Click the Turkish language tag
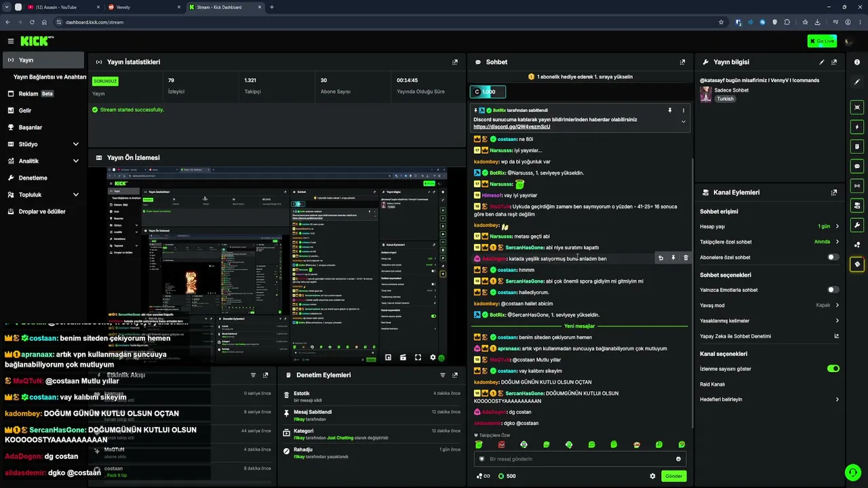This screenshot has height=488, width=868. tap(726, 99)
